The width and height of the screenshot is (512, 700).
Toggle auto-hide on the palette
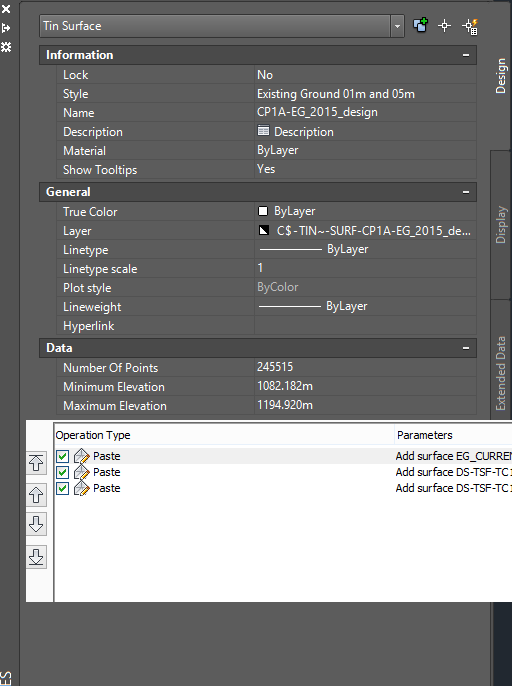pos(6,28)
